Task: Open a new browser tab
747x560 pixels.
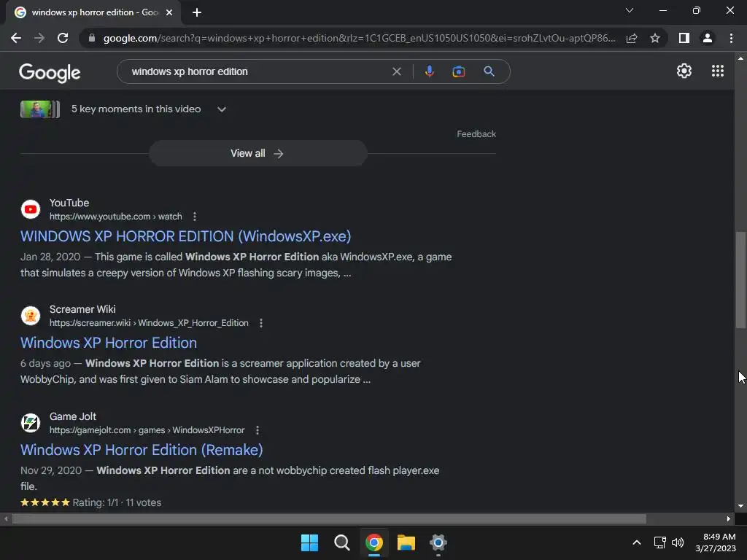Action: pos(197,12)
